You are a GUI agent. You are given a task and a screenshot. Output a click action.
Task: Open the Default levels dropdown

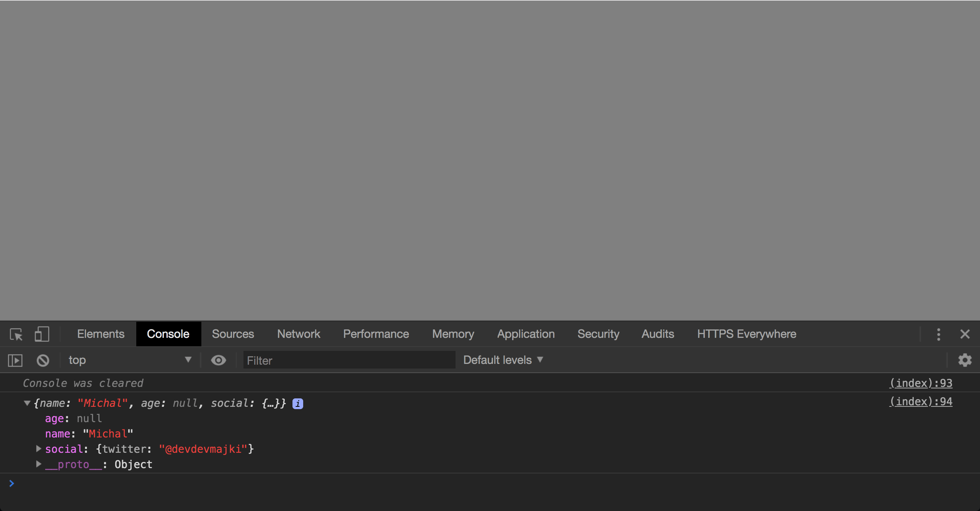tap(503, 360)
